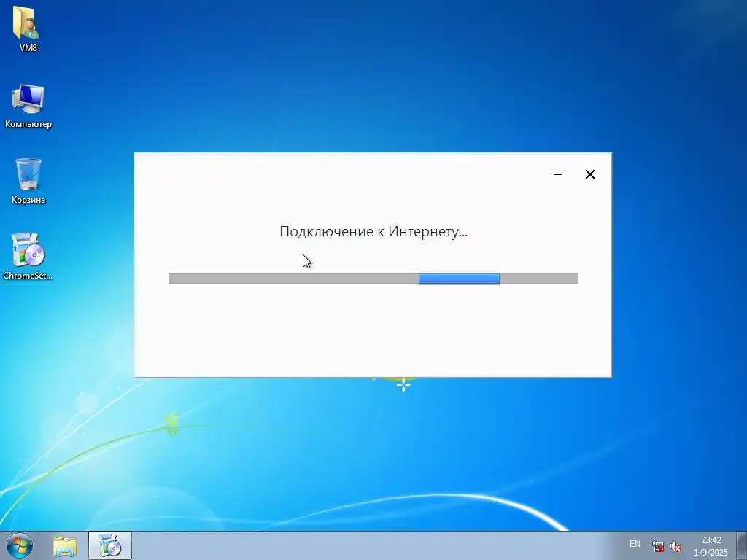Click the Подключение к Интернету status text

point(373,231)
